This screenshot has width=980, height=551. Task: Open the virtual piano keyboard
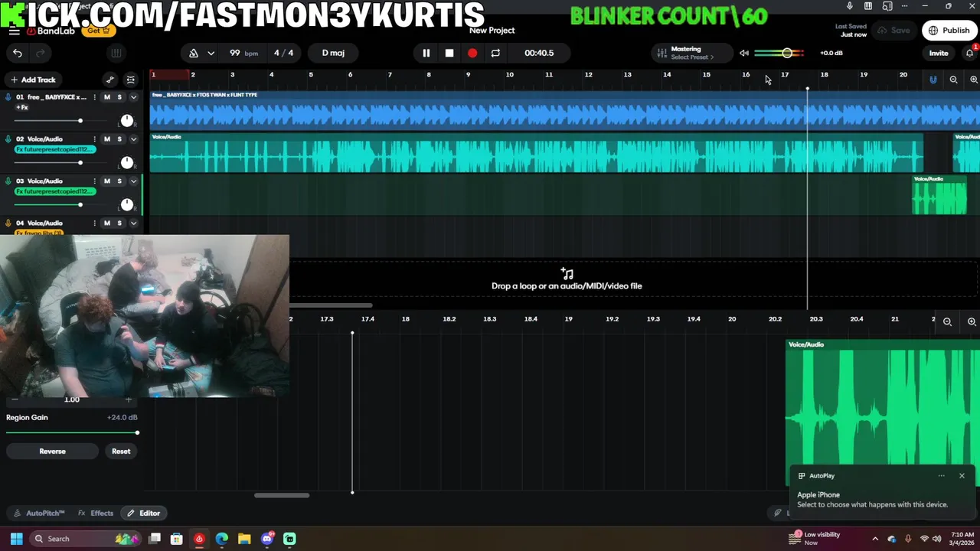pyautogui.click(x=116, y=53)
